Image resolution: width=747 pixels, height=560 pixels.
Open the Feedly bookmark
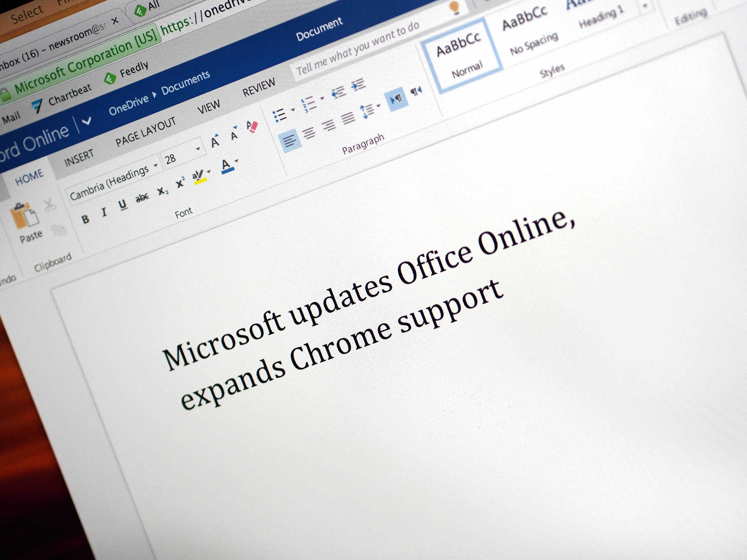(x=134, y=69)
